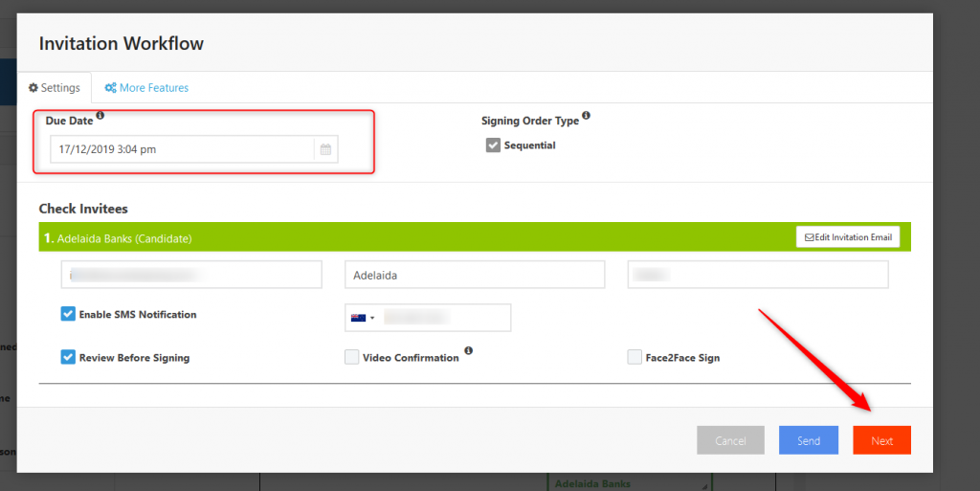Enable the Video Confirmation checkbox
The width and height of the screenshot is (980, 491).
351,357
